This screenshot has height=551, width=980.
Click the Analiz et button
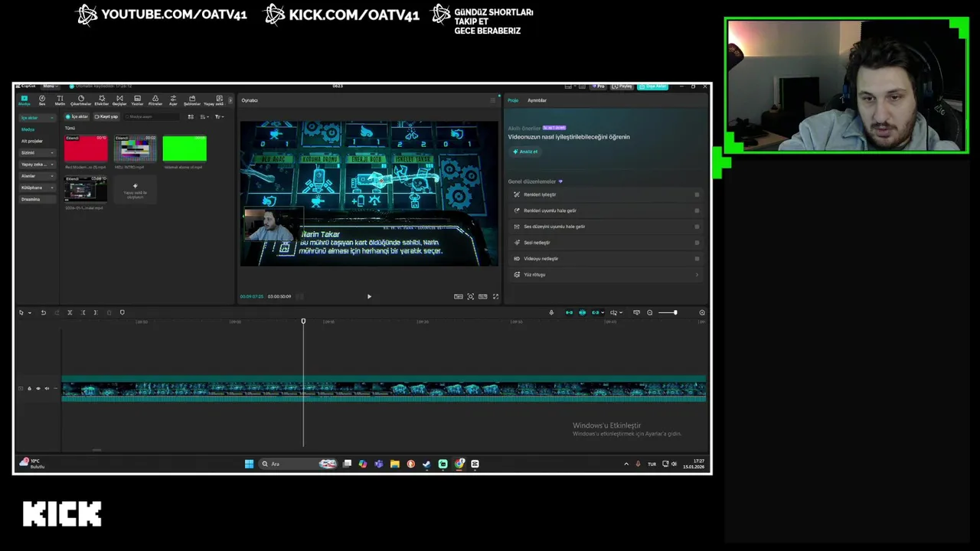(x=525, y=152)
